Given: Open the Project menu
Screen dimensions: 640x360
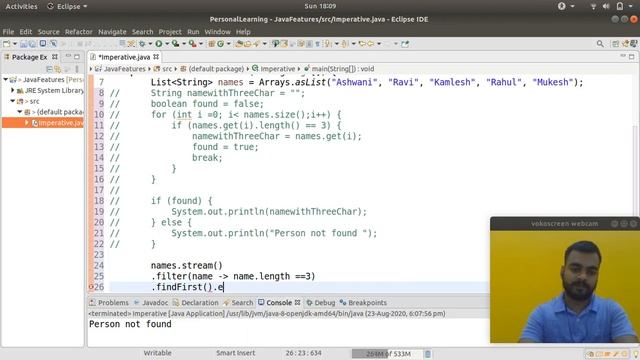Looking at the screenshot, I should pos(170,31).
